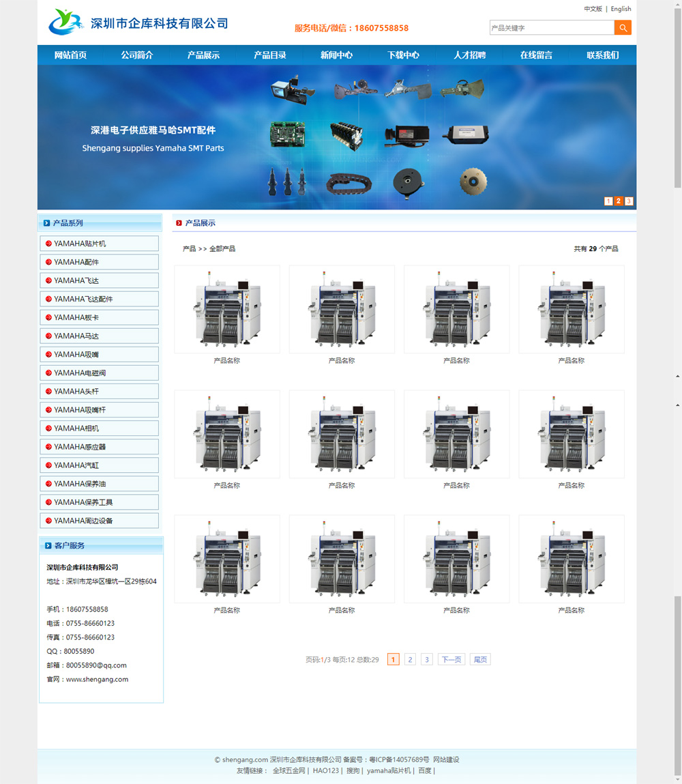Open 公司简介 in the navigation bar
This screenshot has width=682, height=784.
pos(137,55)
